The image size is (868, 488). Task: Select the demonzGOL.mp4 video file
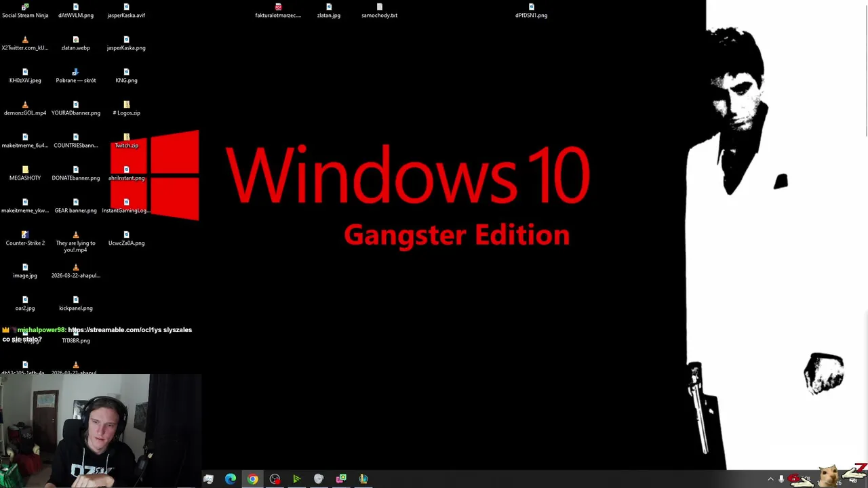[25, 108]
